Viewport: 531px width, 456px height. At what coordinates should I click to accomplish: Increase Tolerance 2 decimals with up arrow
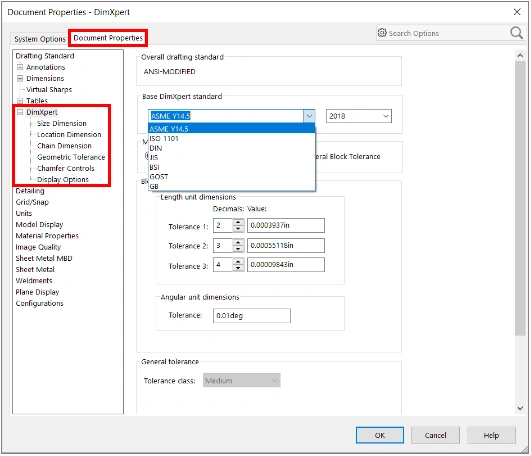pos(238,242)
